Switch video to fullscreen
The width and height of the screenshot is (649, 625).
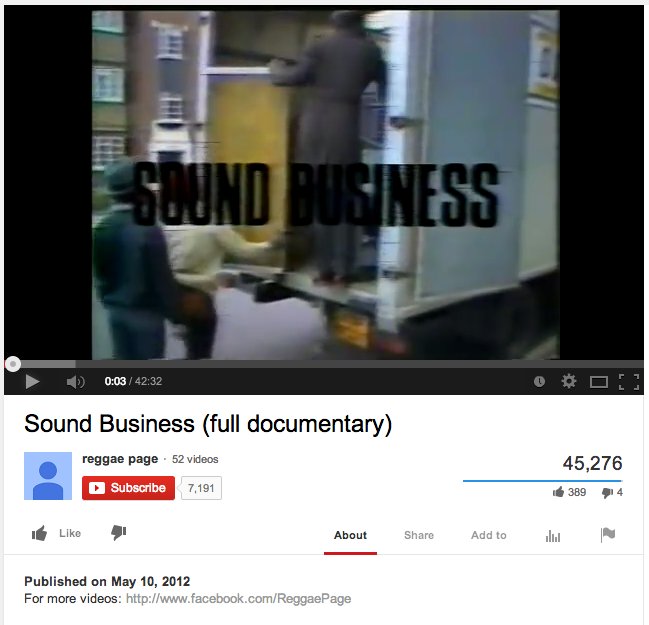pyautogui.click(x=629, y=382)
